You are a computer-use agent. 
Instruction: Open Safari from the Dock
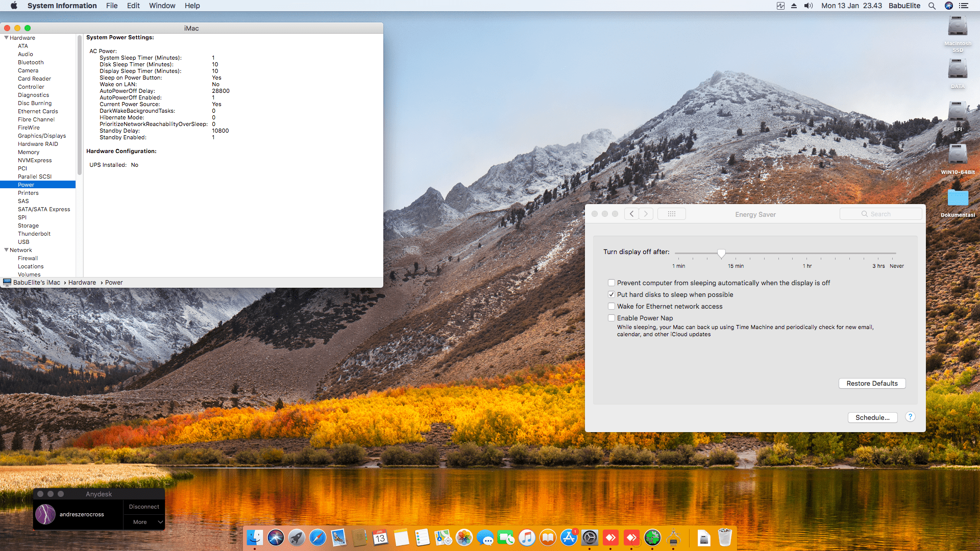(x=317, y=537)
